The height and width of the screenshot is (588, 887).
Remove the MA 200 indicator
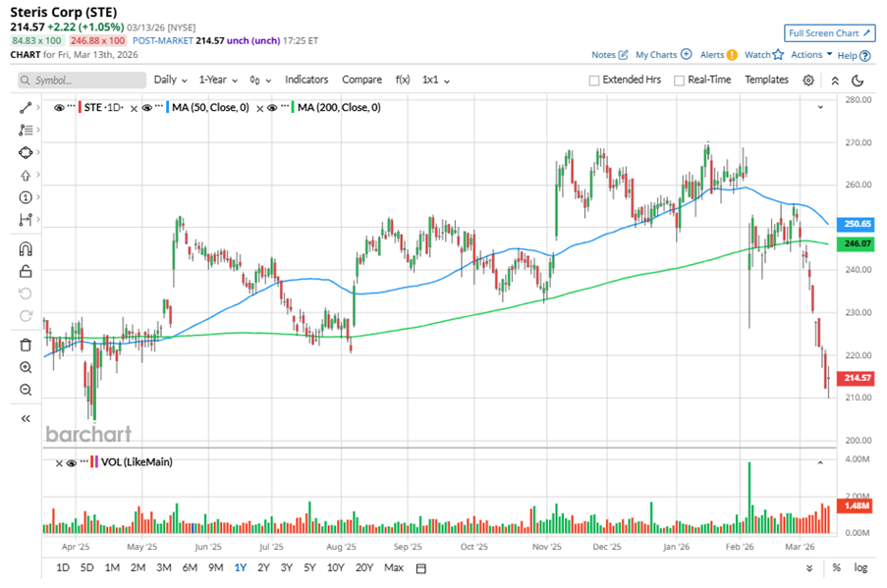pyautogui.click(x=259, y=109)
